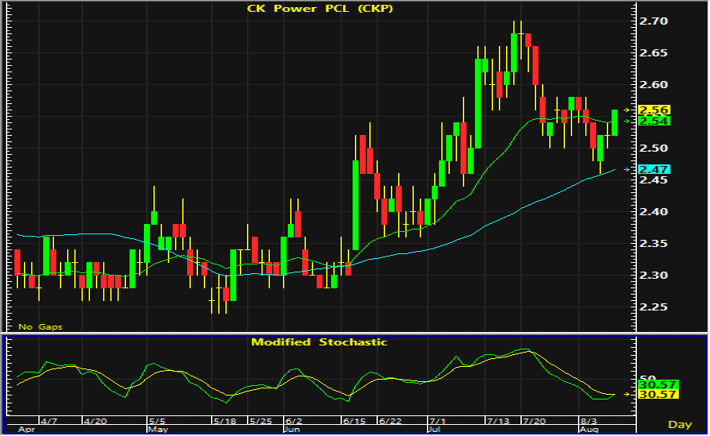
Task: Click the 2.60 price axis label
Action: [x=653, y=85]
